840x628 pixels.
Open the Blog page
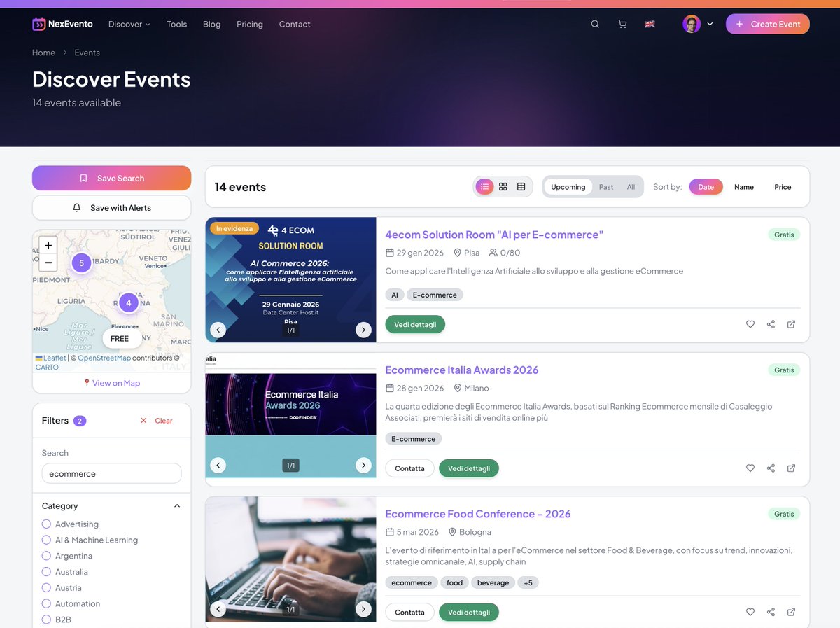(x=212, y=24)
